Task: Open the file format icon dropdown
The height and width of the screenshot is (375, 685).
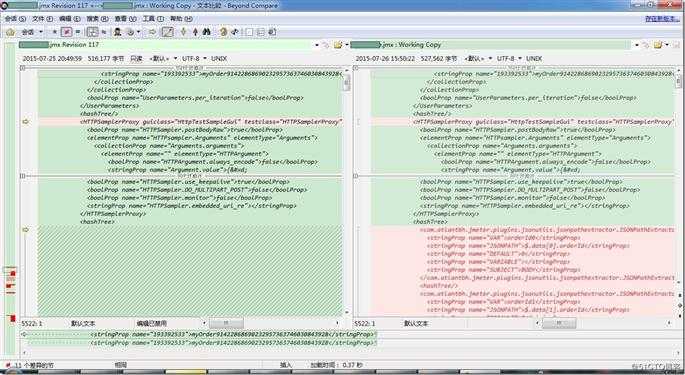Action: (133, 32)
